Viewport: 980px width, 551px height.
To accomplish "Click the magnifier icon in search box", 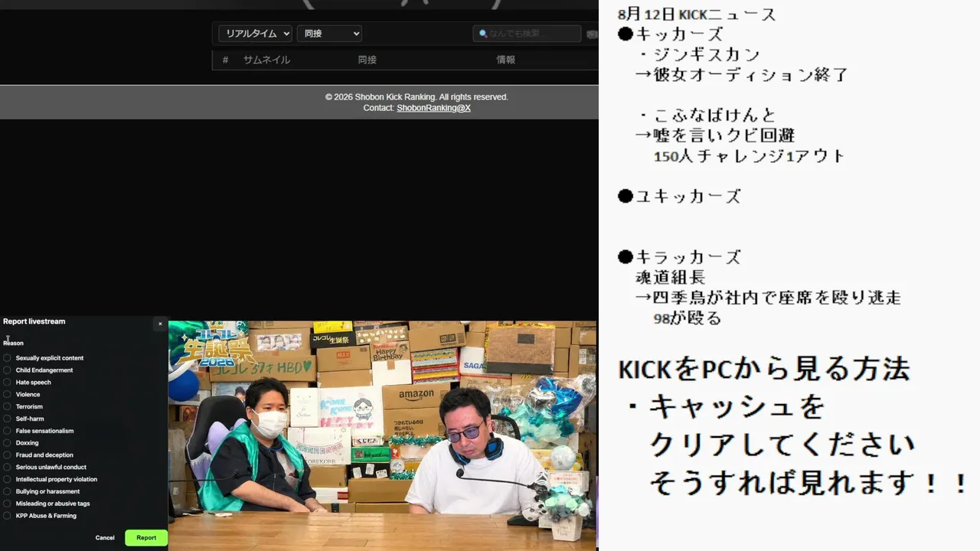I will (483, 34).
